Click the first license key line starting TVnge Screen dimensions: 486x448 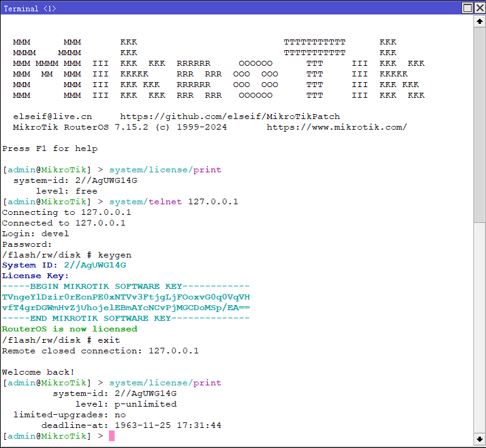126,297
